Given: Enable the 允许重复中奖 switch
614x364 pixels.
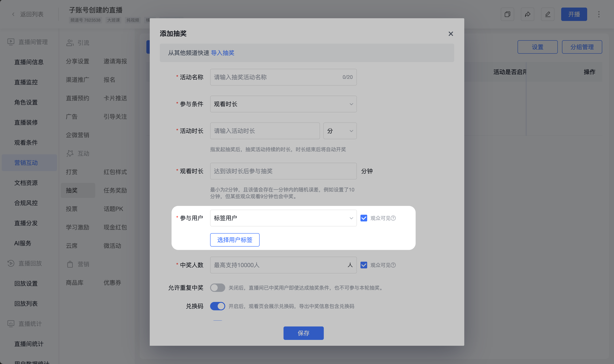Looking at the screenshot, I should coord(217,288).
